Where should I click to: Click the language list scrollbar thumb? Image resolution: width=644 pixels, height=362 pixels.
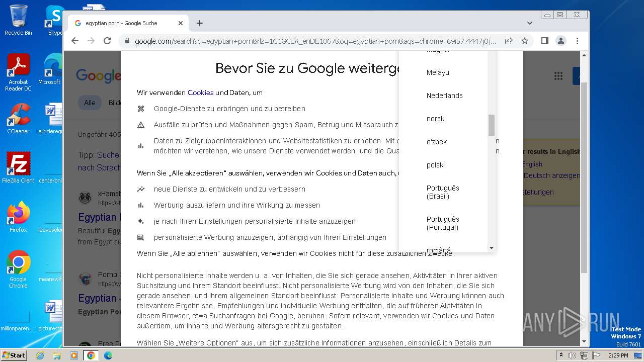coord(492,125)
